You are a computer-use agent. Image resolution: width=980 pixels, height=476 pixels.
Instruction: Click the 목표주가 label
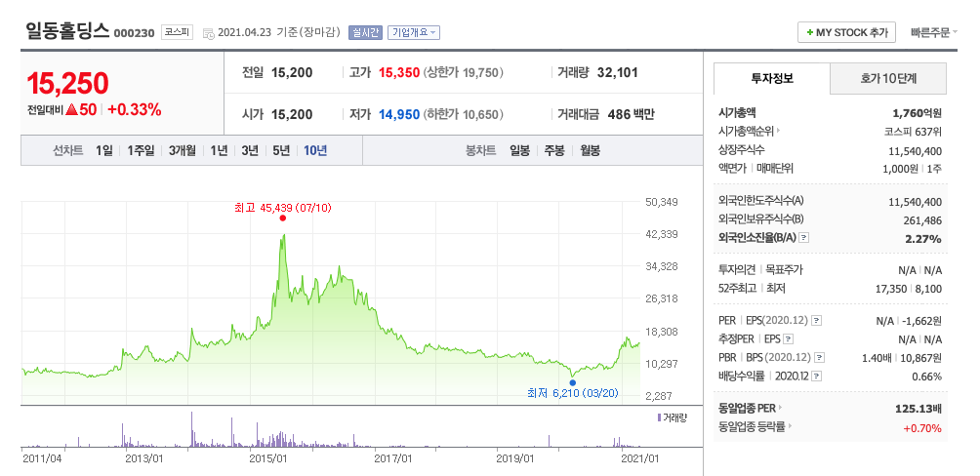pos(785,270)
